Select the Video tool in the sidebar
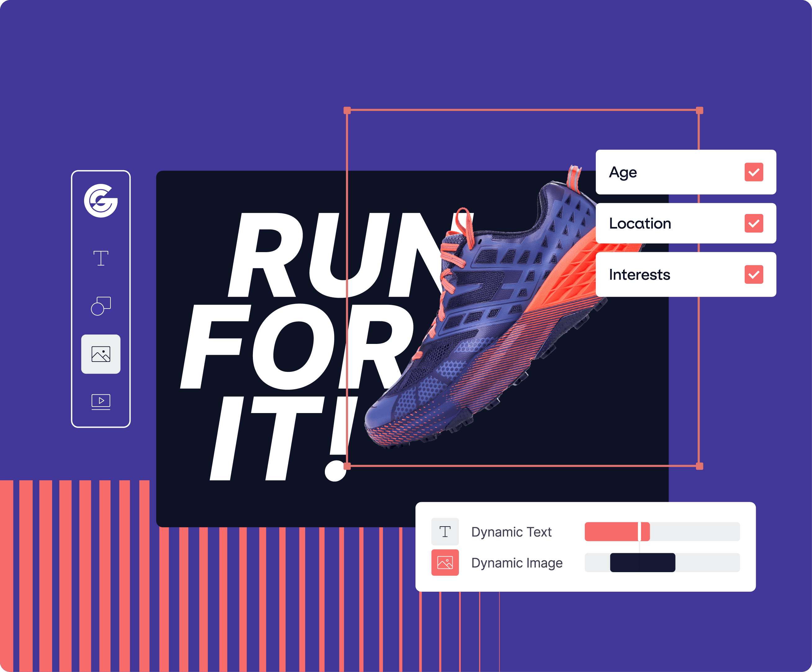This screenshot has height=672, width=812. 101,402
